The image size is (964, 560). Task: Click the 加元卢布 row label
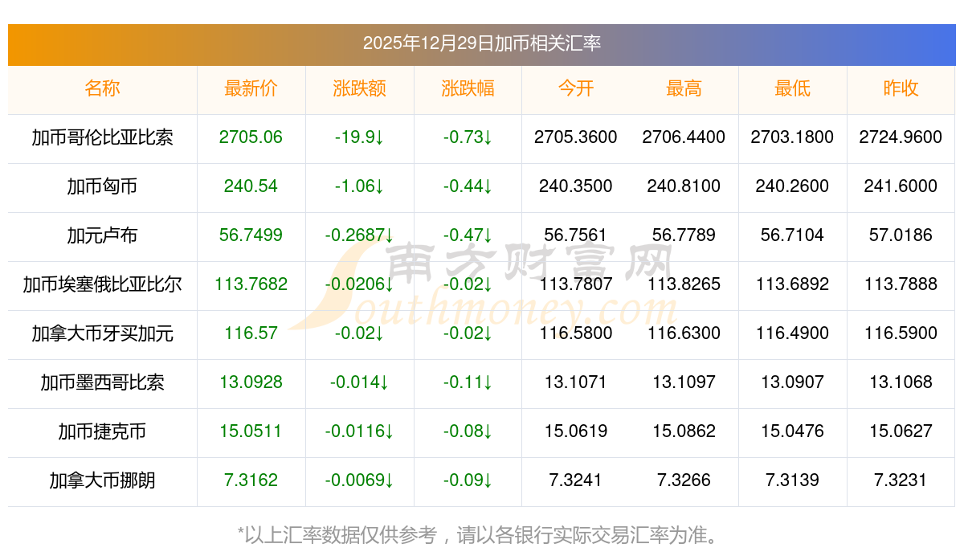(102, 235)
